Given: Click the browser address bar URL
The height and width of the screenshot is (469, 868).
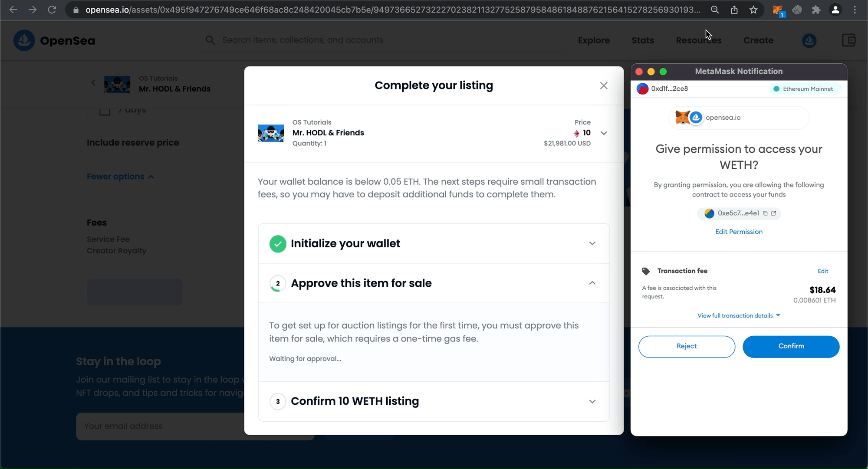Looking at the screenshot, I should tap(393, 10).
